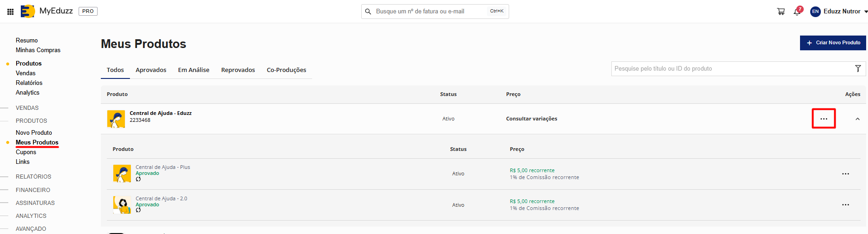Click the filter funnel icon in product search
The width and height of the screenshot is (868, 234).
858,69
